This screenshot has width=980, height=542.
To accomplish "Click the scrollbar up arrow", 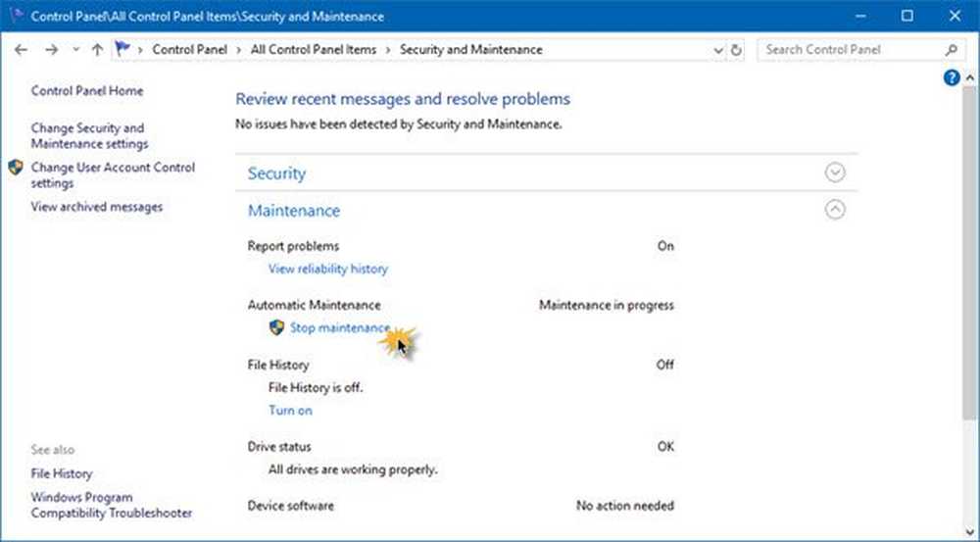I will coord(969,78).
